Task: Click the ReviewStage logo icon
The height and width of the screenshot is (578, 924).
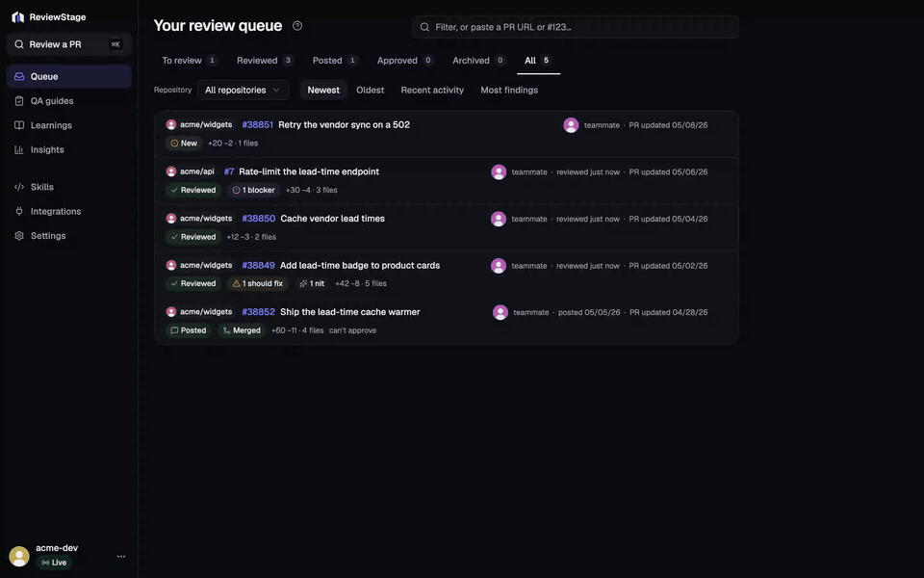Action: click(18, 17)
